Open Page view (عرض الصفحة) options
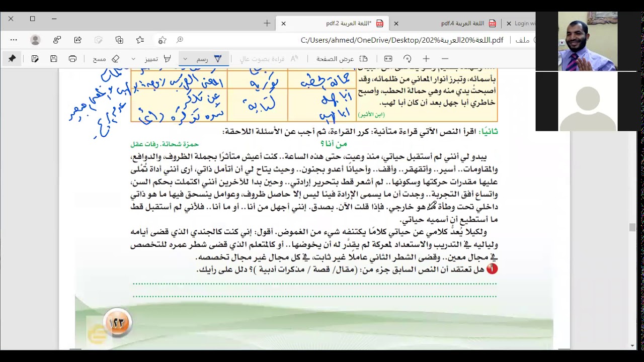This screenshot has width=644, height=362. pos(342,59)
